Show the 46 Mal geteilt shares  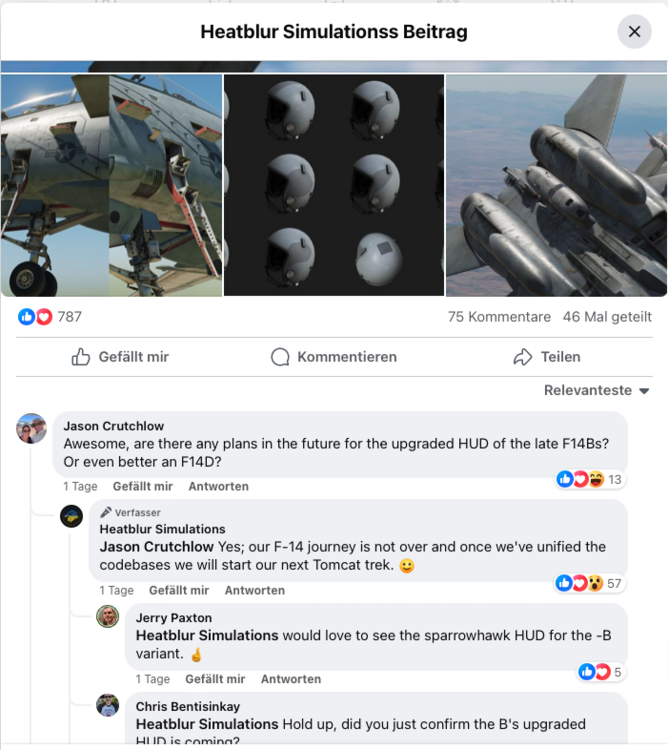coord(607,317)
